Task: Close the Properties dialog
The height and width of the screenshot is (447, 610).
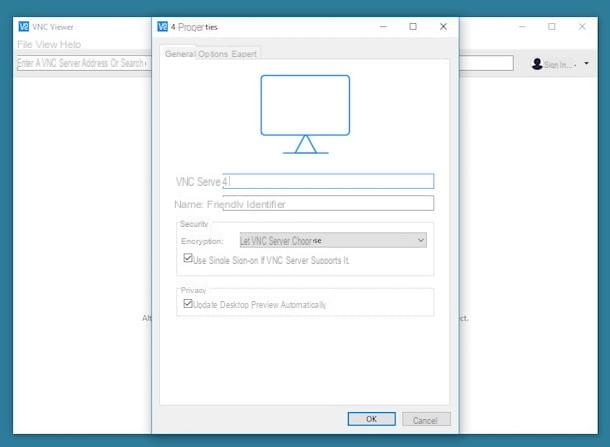Action: [443, 26]
